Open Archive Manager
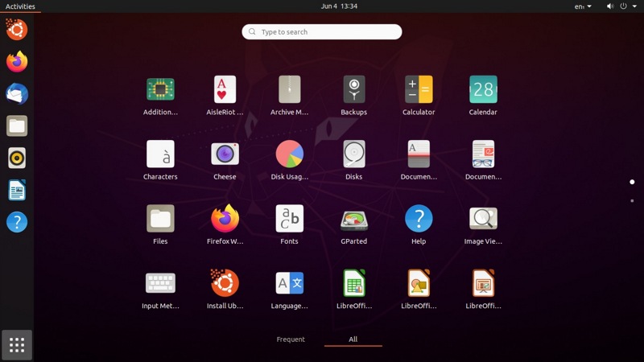 click(x=289, y=89)
